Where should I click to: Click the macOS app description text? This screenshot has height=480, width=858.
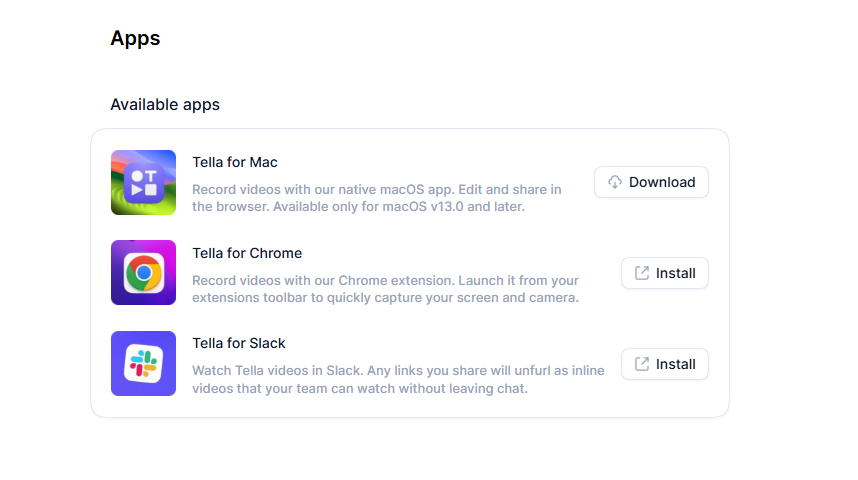point(376,198)
